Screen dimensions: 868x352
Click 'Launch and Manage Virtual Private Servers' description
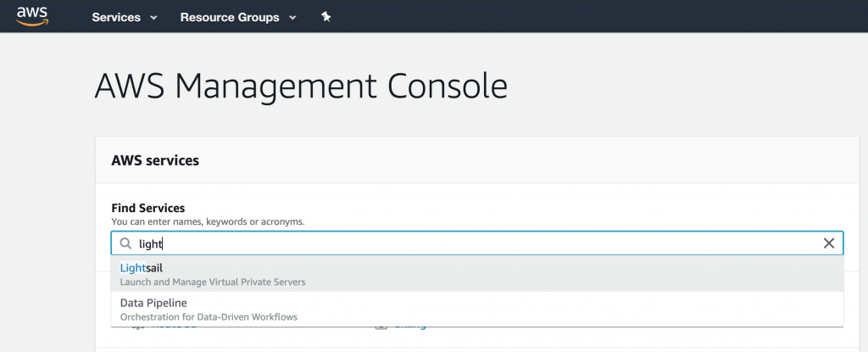[213, 282]
